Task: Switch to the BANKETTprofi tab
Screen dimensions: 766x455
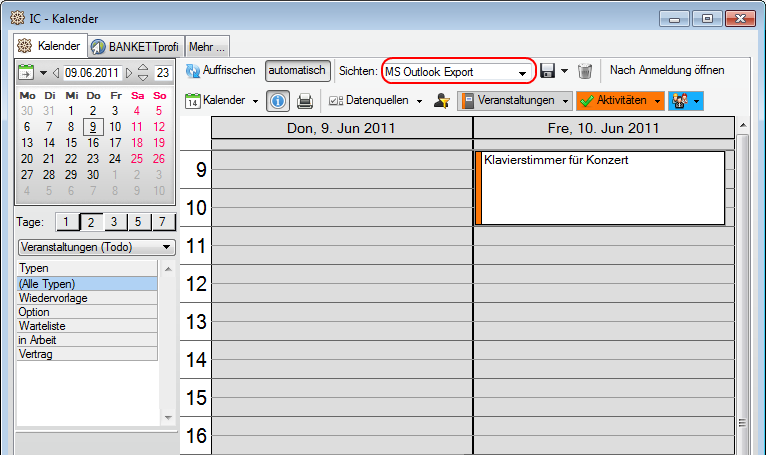Action: (x=137, y=46)
